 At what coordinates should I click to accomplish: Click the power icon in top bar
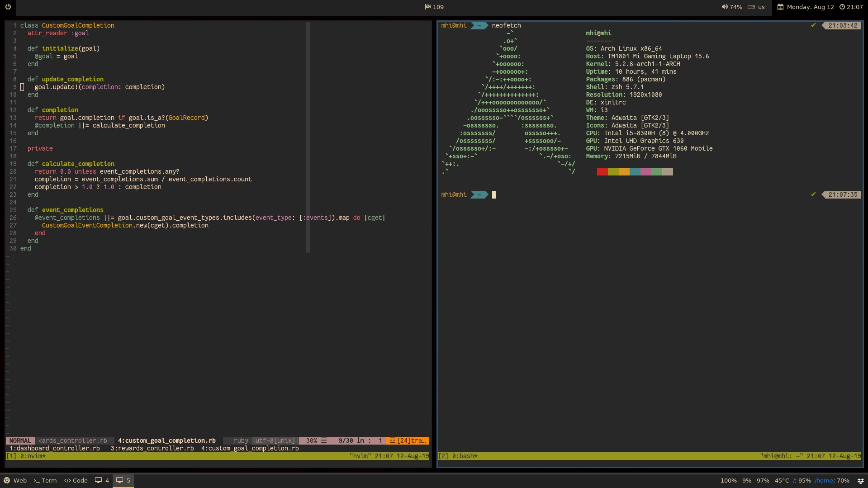8,7
